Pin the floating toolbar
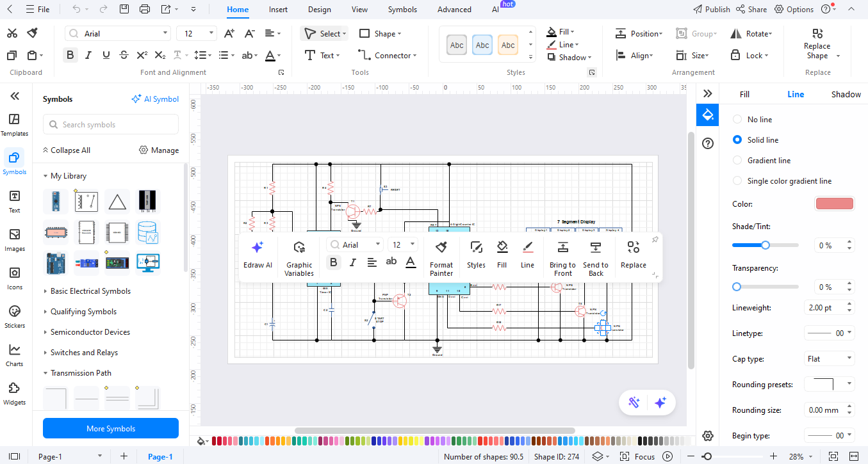The image size is (868, 464). [655, 239]
